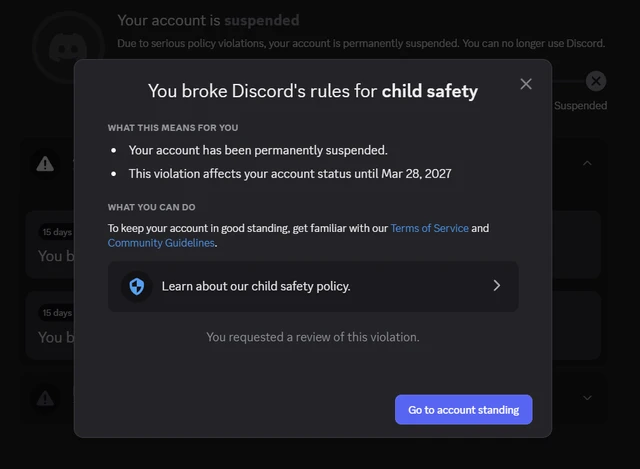Click the blue shield policy icon

(137, 286)
